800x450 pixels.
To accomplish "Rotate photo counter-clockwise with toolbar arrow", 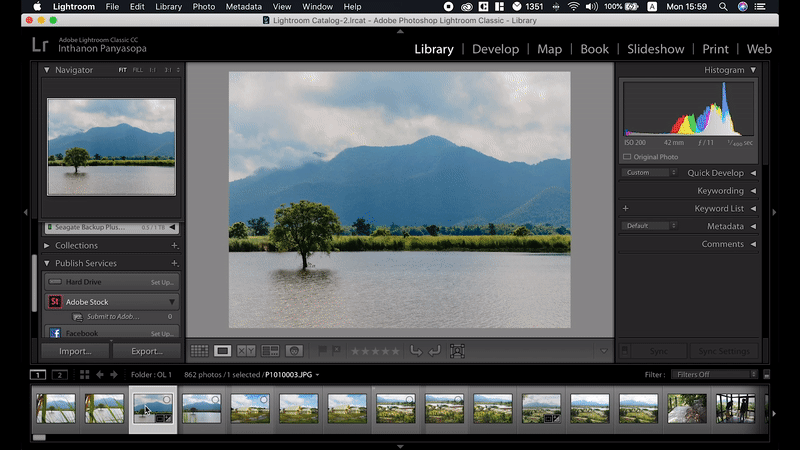I will [418, 351].
